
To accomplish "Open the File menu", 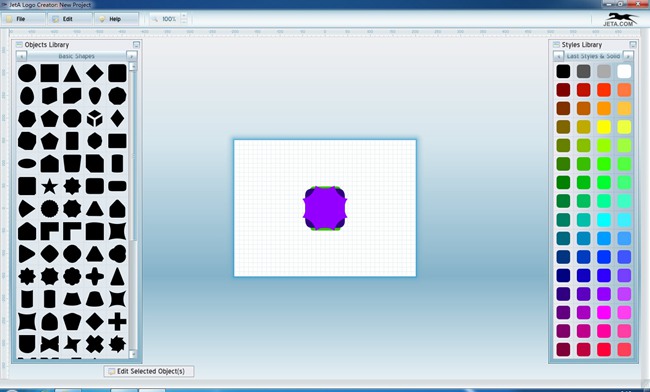I will [x=23, y=19].
